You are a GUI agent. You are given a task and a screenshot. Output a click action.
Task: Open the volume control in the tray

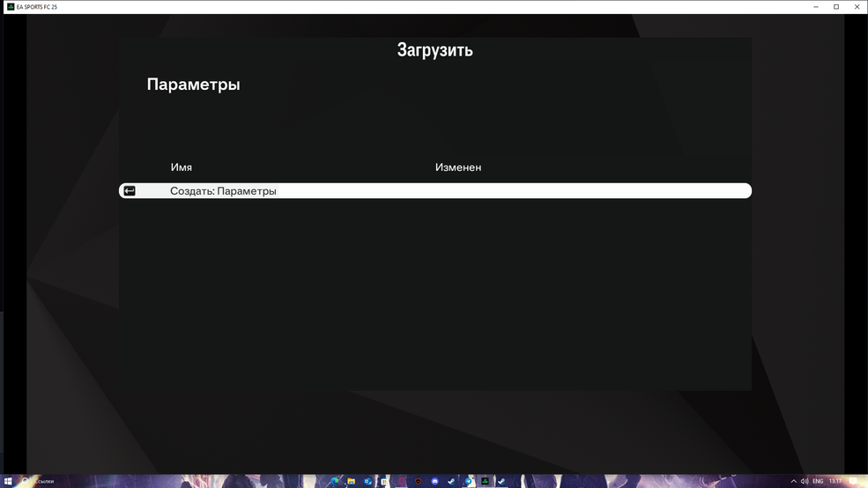pyautogui.click(x=805, y=482)
